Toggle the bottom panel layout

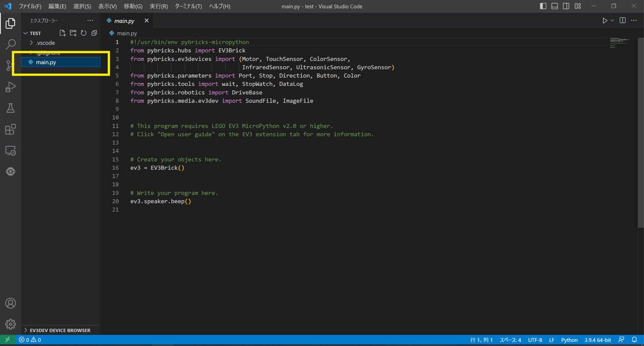pyautogui.click(x=555, y=6)
